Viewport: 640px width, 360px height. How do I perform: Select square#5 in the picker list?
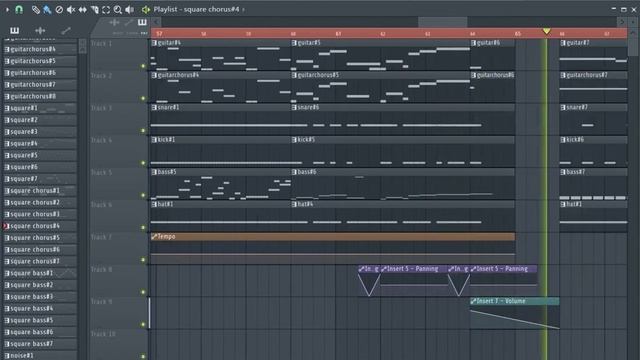pyautogui.click(x=40, y=155)
